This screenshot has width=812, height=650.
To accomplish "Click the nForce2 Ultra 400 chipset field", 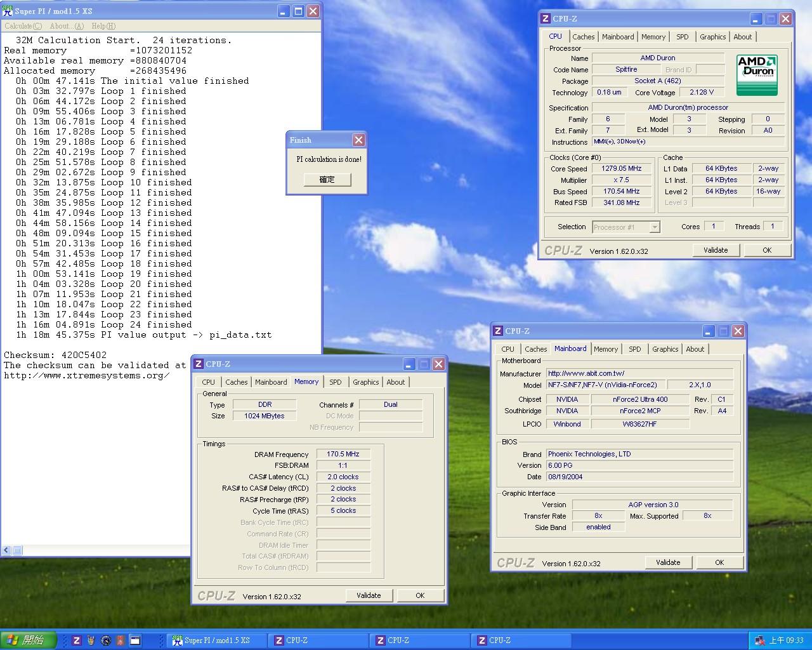I will (640, 399).
